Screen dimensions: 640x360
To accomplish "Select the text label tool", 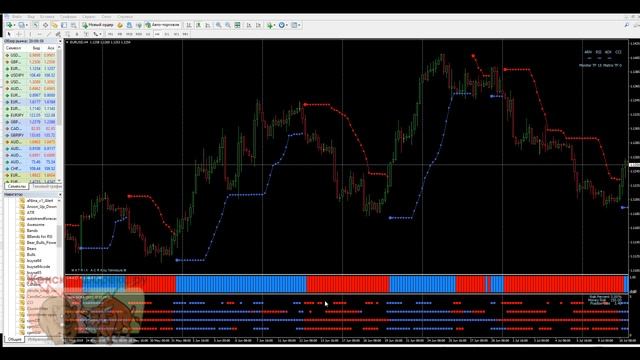I will (86, 34).
